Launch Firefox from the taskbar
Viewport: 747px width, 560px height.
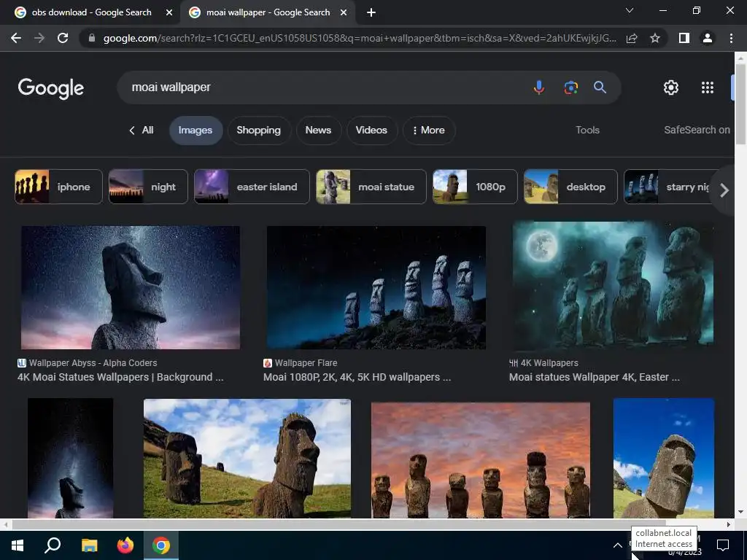click(x=125, y=545)
